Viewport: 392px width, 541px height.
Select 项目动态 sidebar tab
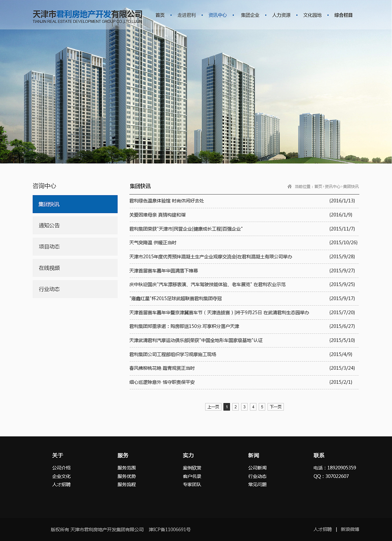(75, 247)
